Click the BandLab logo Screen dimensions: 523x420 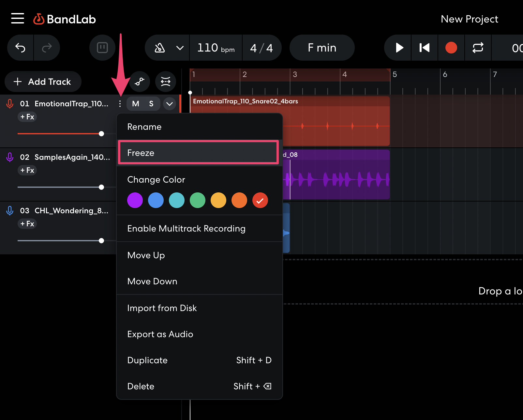[65, 19]
